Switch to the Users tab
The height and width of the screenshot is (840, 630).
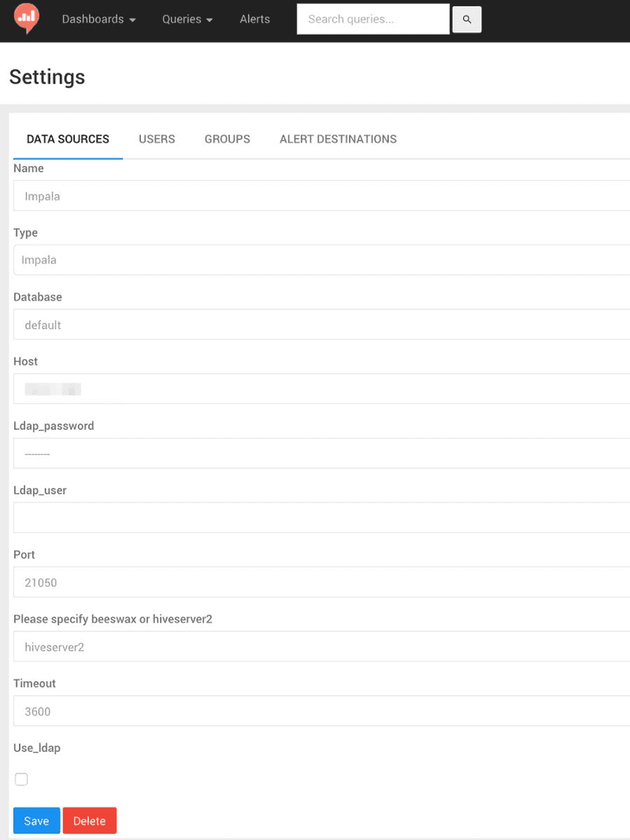tap(157, 139)
